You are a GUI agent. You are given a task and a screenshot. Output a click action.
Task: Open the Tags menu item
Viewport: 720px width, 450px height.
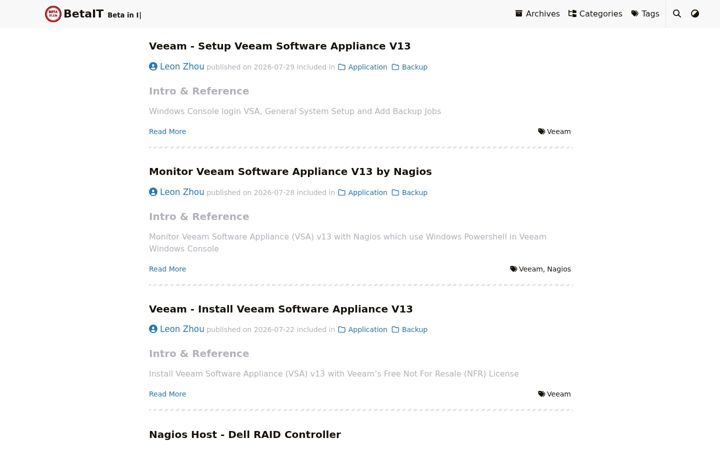tap(645, 14)
